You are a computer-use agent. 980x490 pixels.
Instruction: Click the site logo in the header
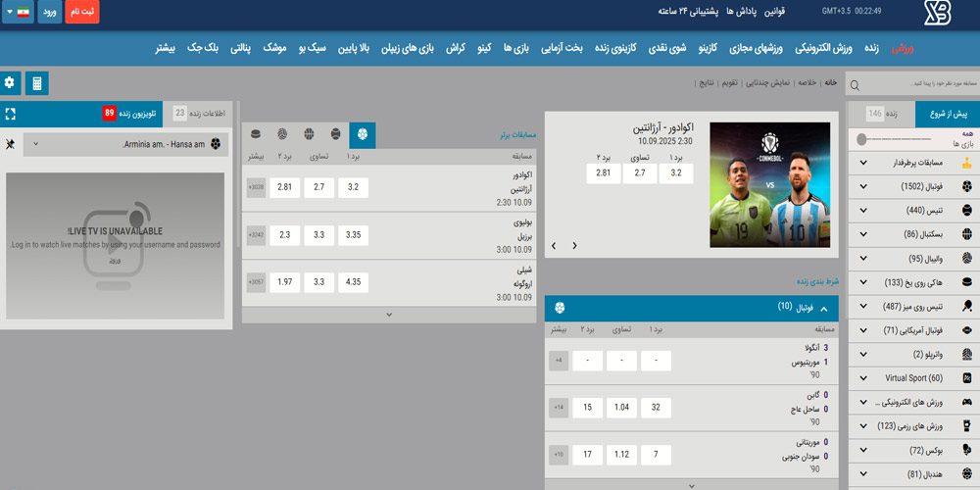coord(939,14)
